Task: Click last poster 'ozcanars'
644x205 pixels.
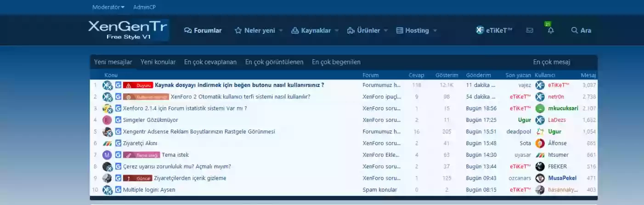Action: 519,178
